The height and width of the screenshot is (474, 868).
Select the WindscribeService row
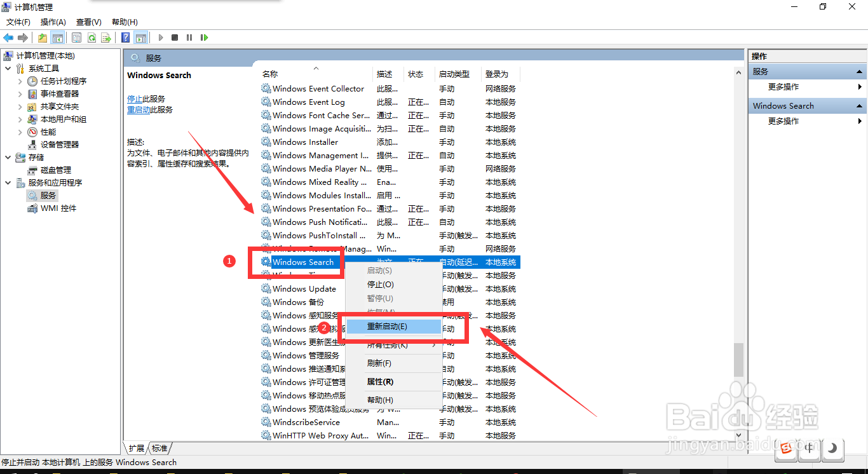click(390, 423)
